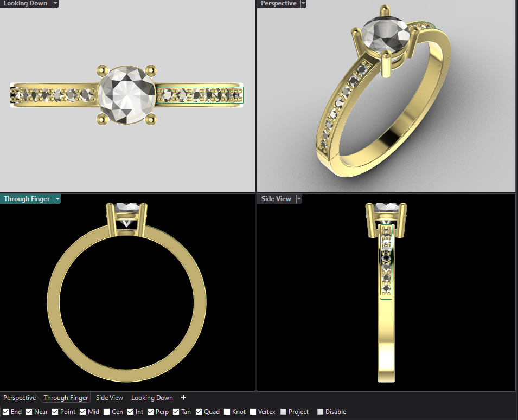Toggle the Point object snap
This screenshot has width=518, height=420.
click(x=55, y=412)
